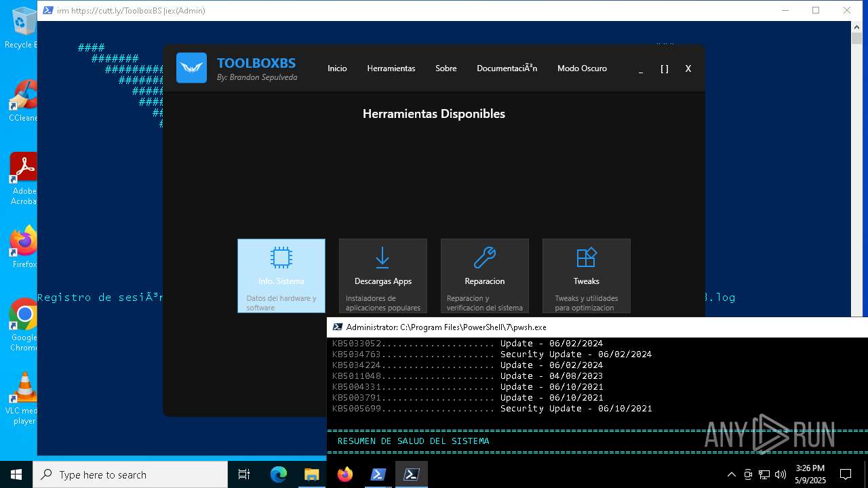868x488 pixels.
Task: Click the scroll up arrow of the PowerShell window
Action: (x=856, y=27)
